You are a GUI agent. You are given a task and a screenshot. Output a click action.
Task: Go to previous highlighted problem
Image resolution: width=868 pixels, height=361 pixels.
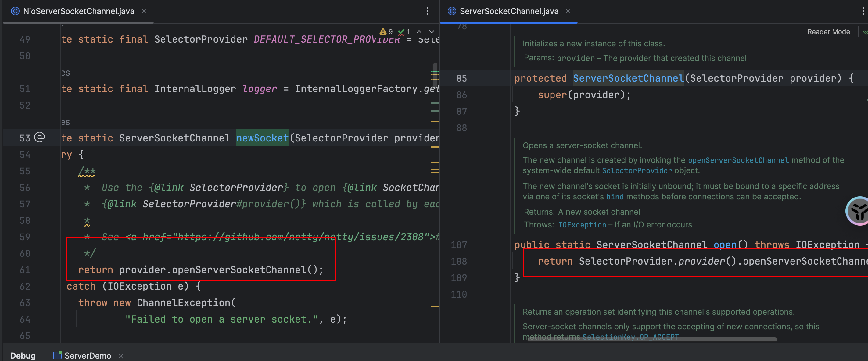pos(419,32)
